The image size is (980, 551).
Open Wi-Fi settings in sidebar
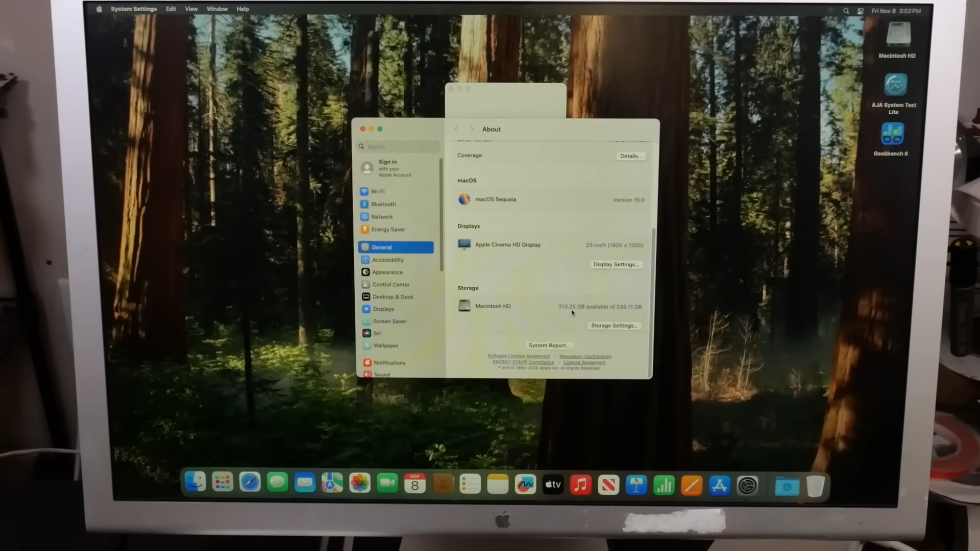click(x=378, y=191)
